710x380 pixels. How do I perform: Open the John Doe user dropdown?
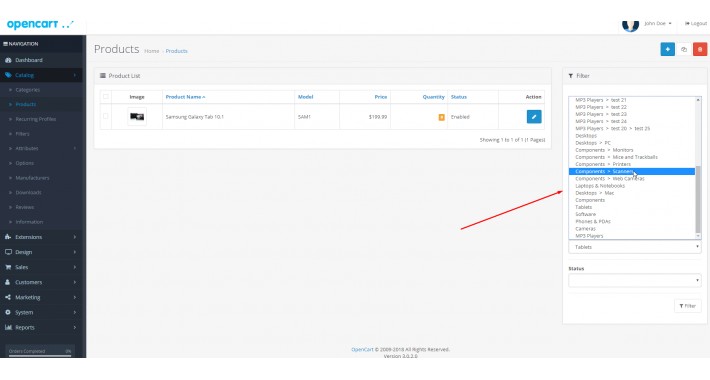tap(657, 23)
